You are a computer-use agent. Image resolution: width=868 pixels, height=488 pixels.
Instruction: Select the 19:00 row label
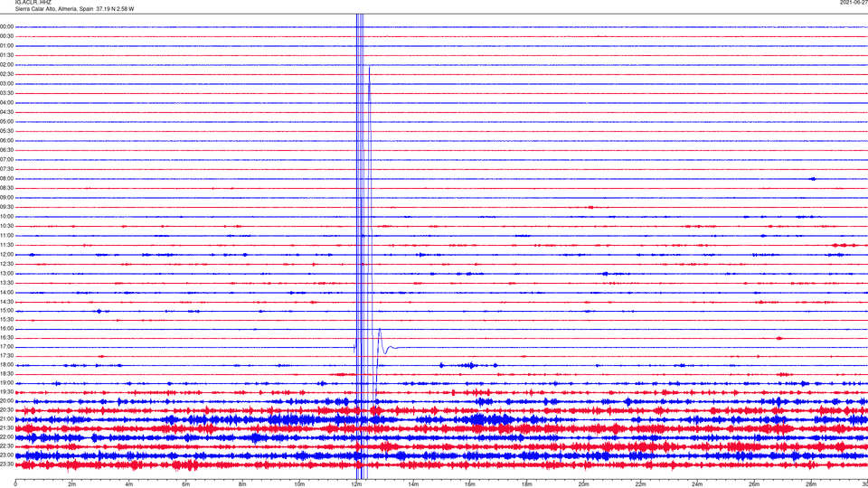click(x=6, y=382)
